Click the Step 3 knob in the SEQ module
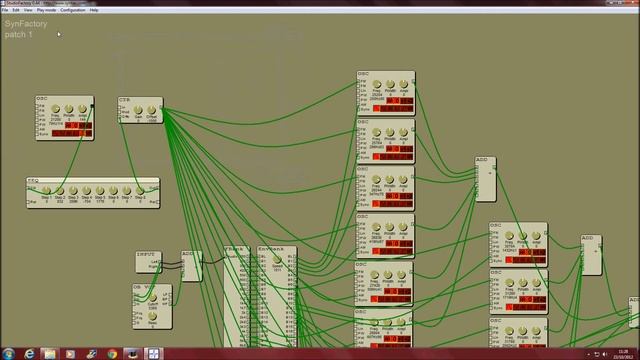 (x=73, y=191)
